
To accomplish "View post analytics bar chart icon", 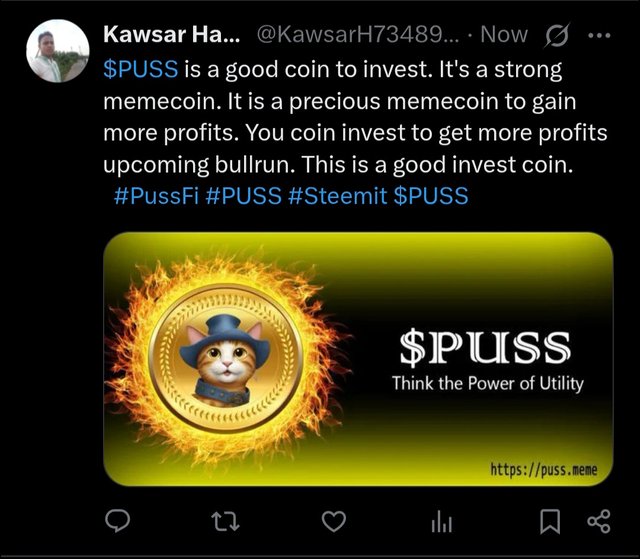I will [442, 522].
